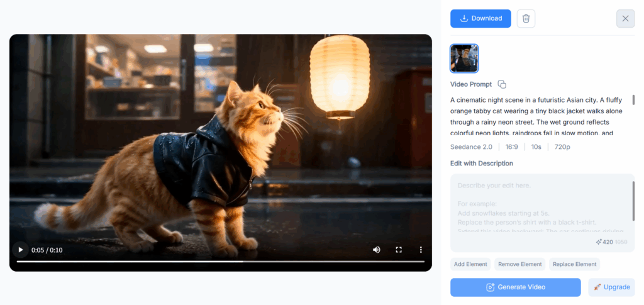Choose Remove Element edit option

pos(520,264)
